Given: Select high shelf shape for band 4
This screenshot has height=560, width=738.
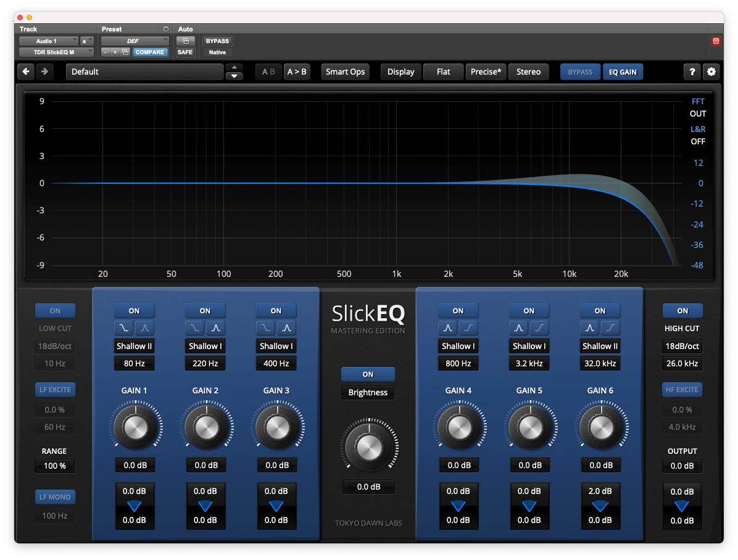Looking at the screenshot, I should coord(469,328).
